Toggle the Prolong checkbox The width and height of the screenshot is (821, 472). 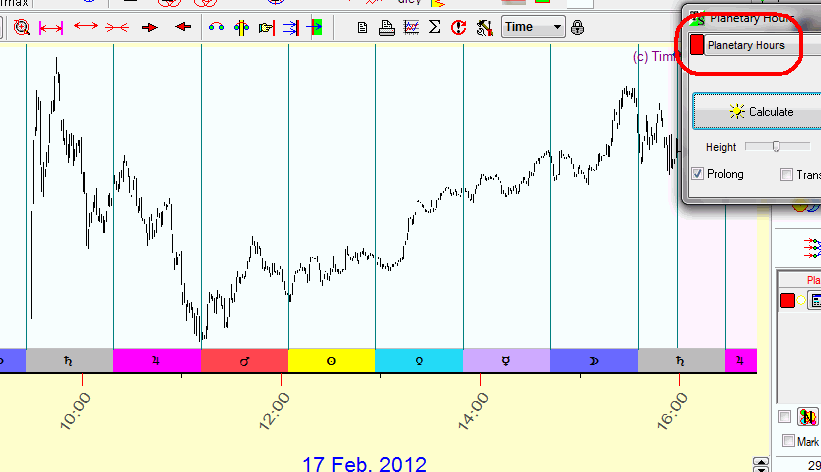pos(698,174)
